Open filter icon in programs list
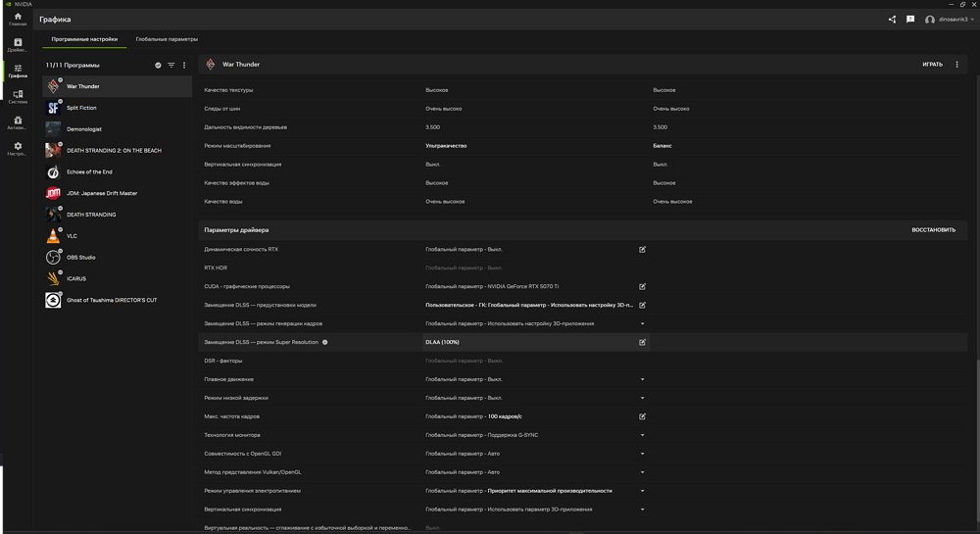The height and width of the screenshot is (534, 980). [171, 66]
